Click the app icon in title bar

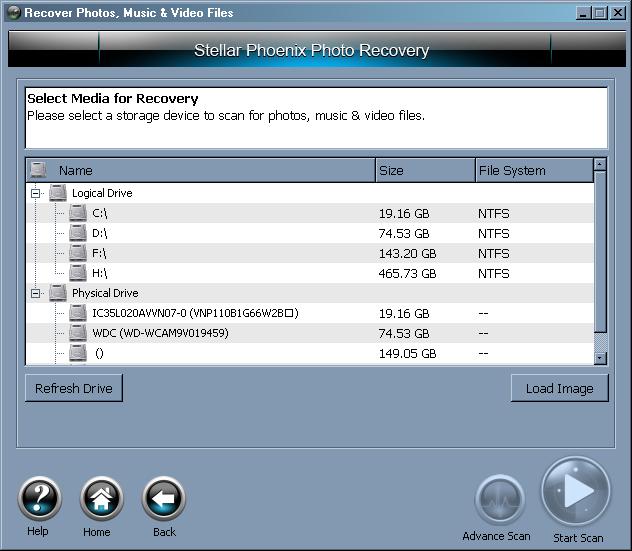point(14,12)
